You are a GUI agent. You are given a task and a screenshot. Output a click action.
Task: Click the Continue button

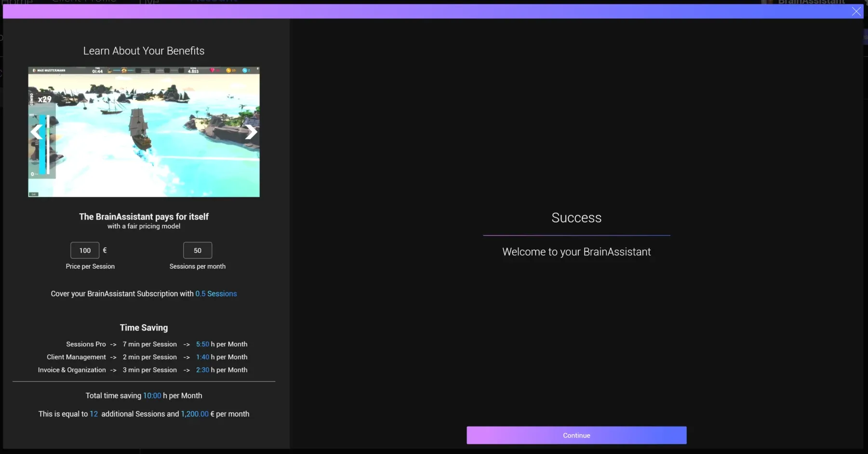tap(576, 435)
